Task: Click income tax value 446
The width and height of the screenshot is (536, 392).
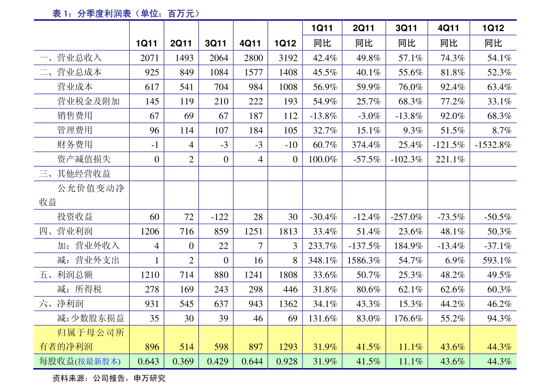Action: (x=291, y=289)
